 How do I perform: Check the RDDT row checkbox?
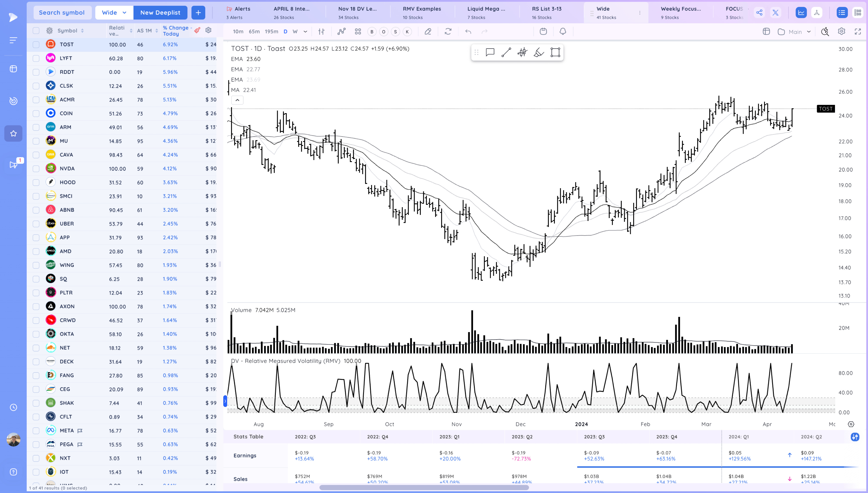click(36, 72)
